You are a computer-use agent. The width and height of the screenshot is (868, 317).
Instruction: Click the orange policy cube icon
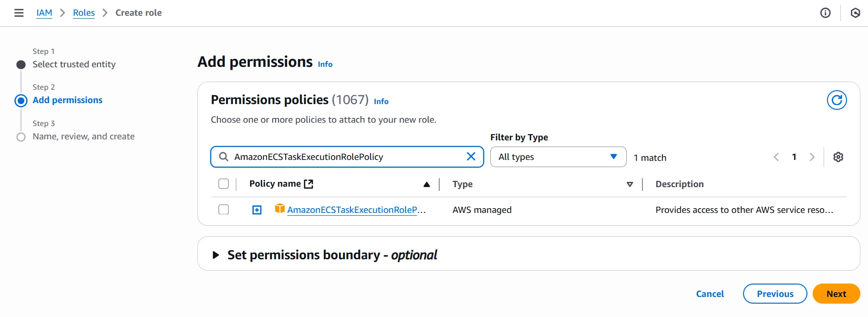coord(280,209)
